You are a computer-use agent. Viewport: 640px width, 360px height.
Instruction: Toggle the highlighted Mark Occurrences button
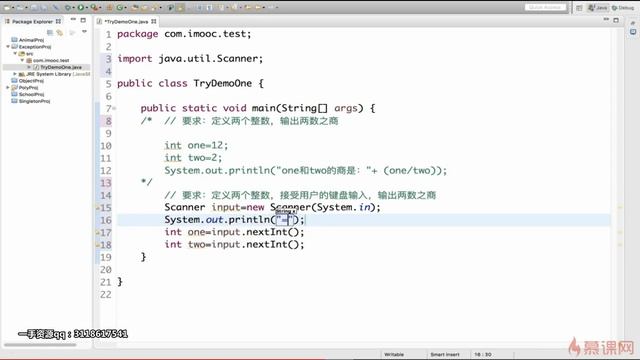point(180,7)
